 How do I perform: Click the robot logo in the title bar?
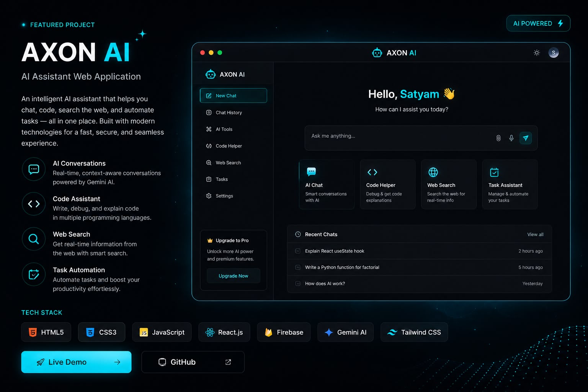[x=377, y=53]
